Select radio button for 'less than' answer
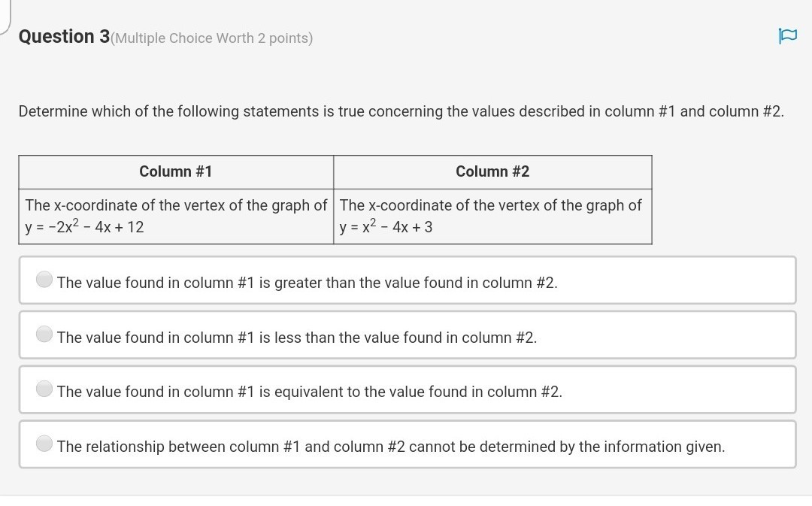Image resolution: width=812 pixels, height=506 pixels. point(45,334)
